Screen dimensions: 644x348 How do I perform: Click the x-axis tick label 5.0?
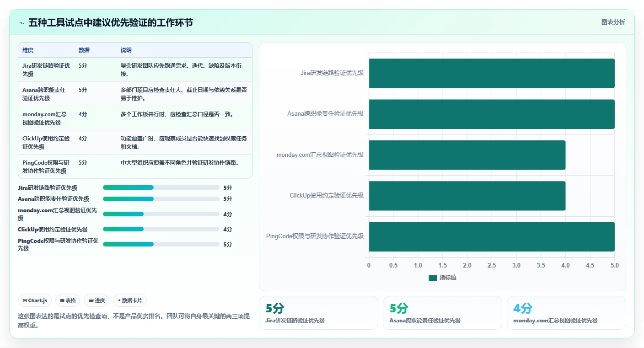[x=614, y=266]
